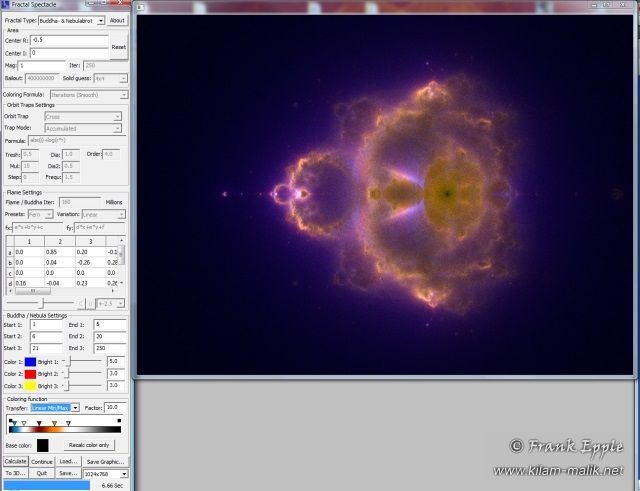Click the blue calculation progress bar

pos(47,485)
